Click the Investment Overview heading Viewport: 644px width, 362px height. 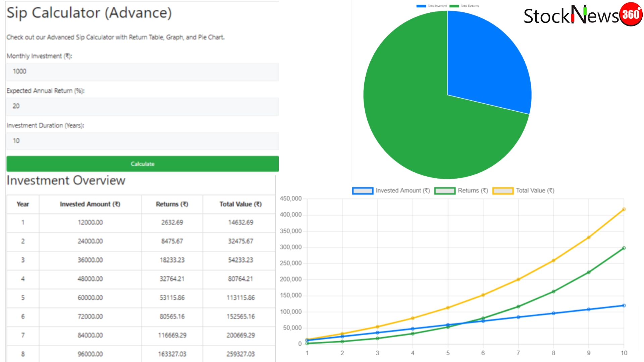(66, 180)
